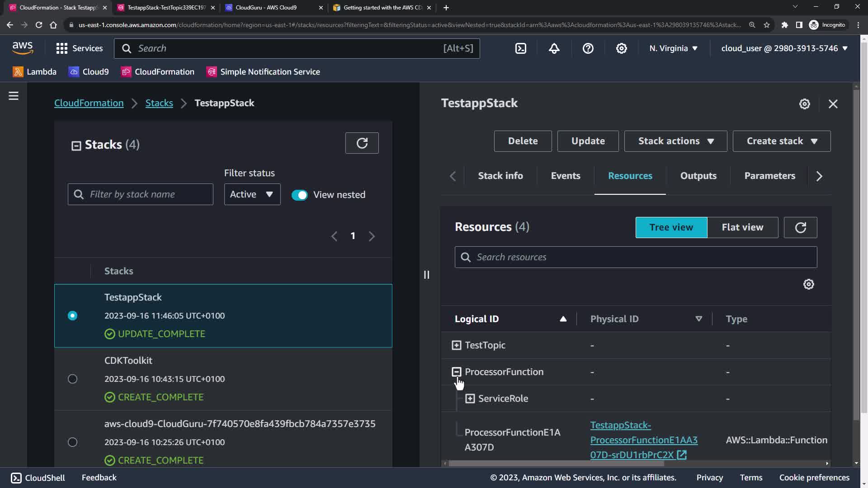Refresh the Resources panel
868x488 pixels.
click(800, 227)
